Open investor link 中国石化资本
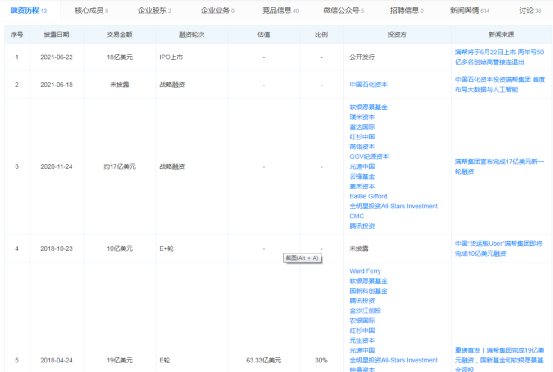The height and width of the screenshot is (372, 553). point(368,85)
